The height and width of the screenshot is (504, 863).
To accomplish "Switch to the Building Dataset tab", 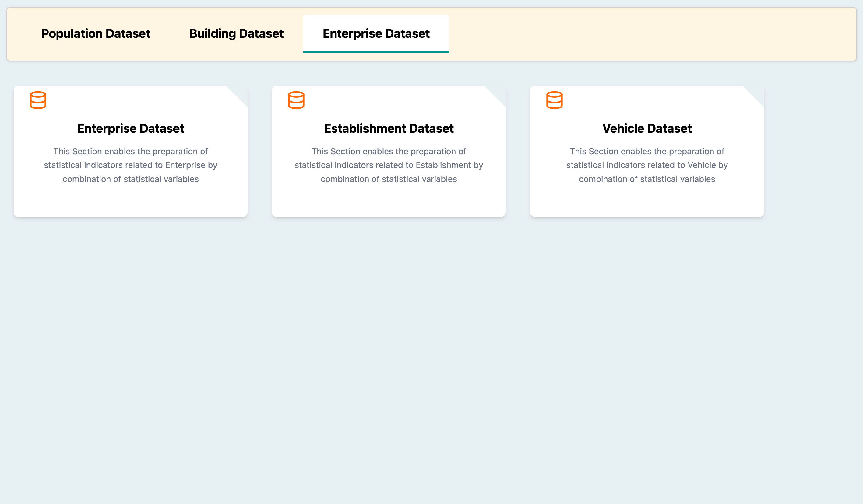I will (236, 33).
